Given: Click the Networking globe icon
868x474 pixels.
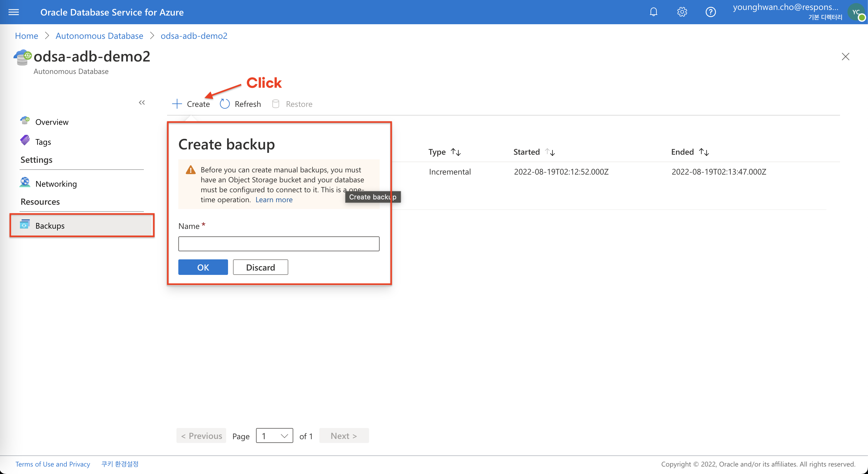Looking at the screenshot, I should (25, 182).
